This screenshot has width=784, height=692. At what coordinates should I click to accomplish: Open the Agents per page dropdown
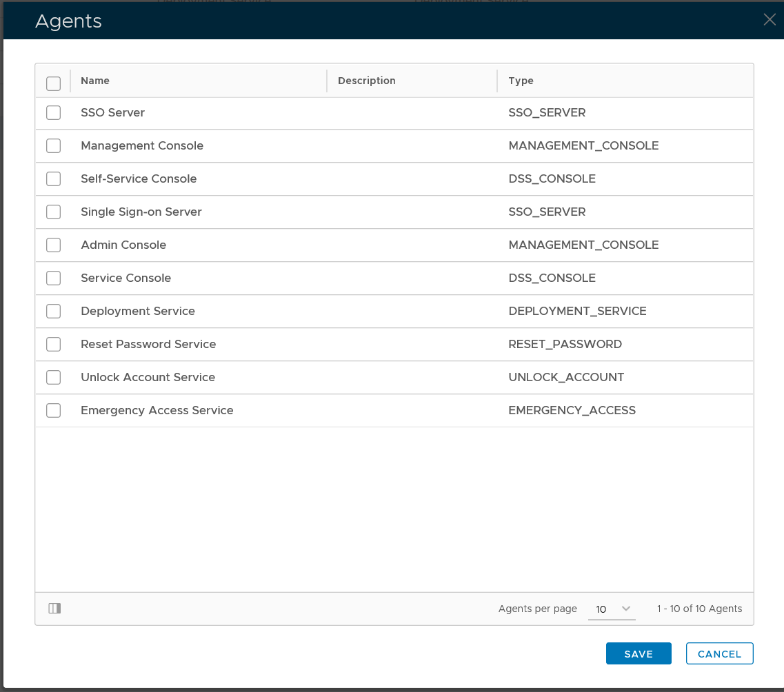point(612,609)
